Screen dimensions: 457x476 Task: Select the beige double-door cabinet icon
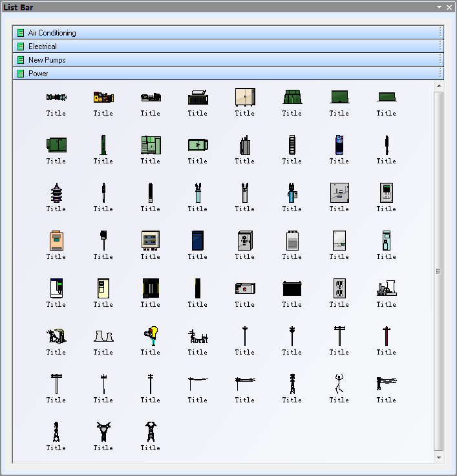pos(244,97)
